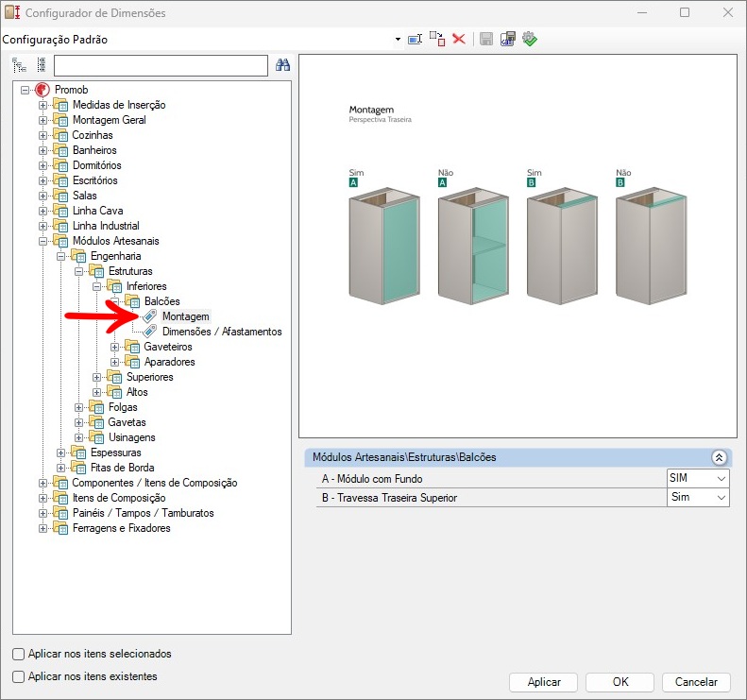Select Fitas de Borda tree item

tap(122, 468)
